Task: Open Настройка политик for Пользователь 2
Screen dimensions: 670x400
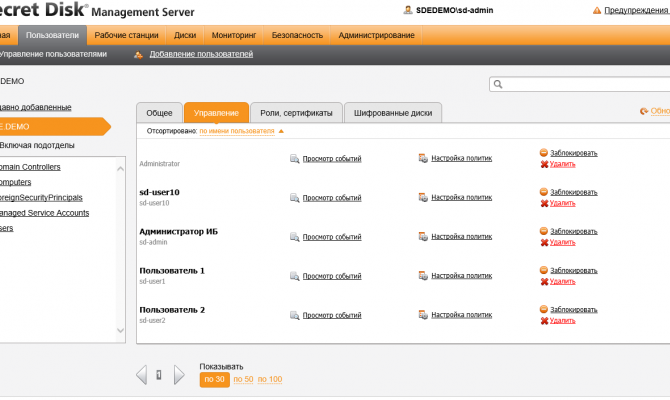Action: point(461,315)
